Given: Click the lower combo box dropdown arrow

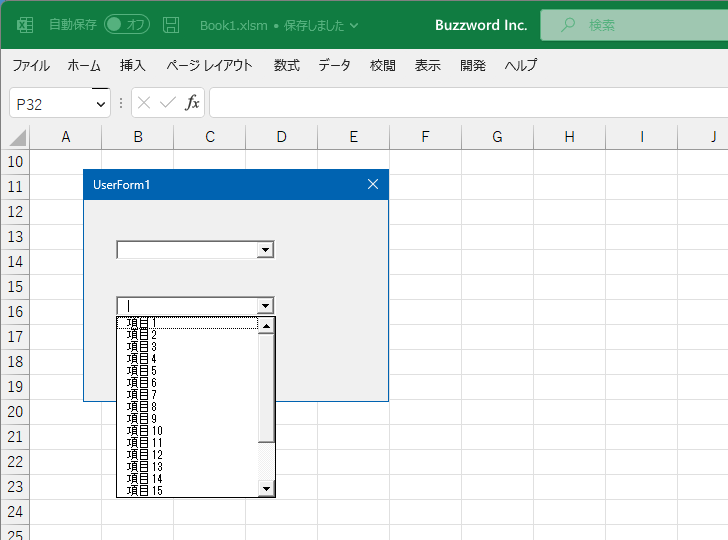Looking at the screenshot, I should tap(265, 306).
